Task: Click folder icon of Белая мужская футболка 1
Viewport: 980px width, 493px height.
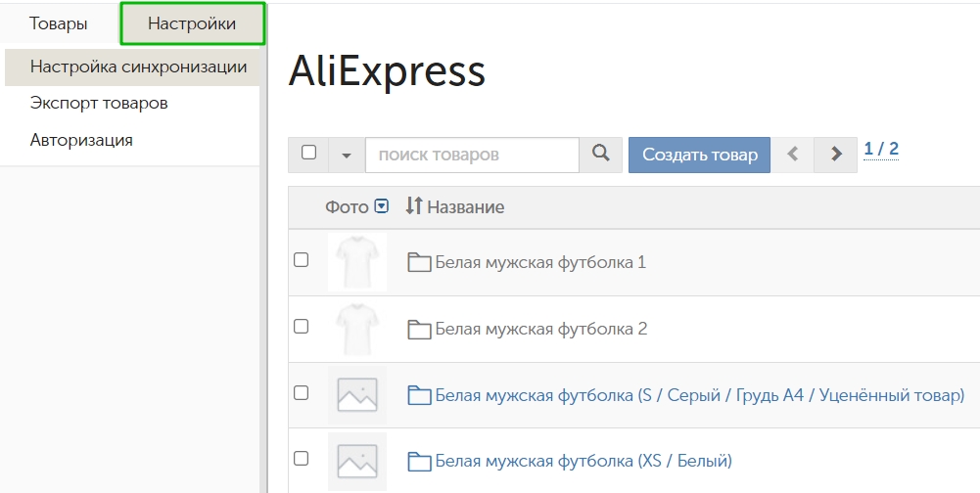Action: pos(419,262)
